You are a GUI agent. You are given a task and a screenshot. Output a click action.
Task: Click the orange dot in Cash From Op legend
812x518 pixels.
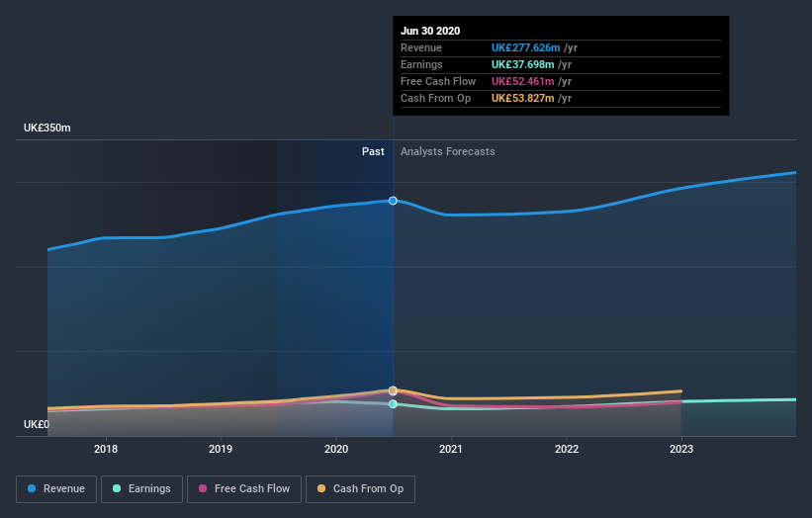pyautogui.click(x=321, y=488)
